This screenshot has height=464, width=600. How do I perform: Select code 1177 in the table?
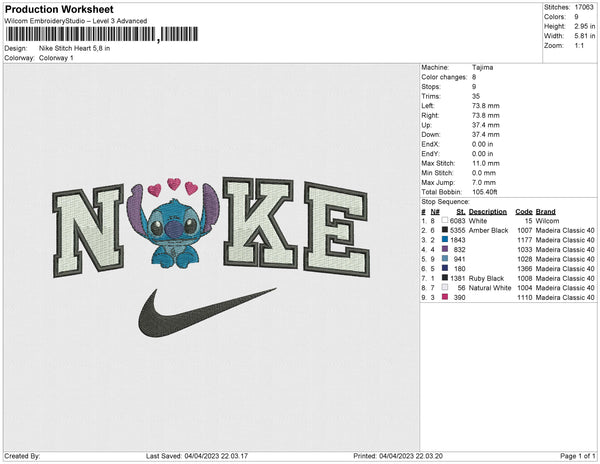[x=525, y=240]
